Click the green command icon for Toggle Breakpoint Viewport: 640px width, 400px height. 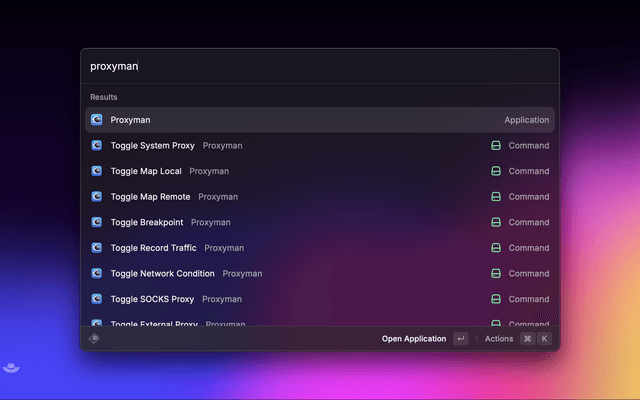coord(495,222)
